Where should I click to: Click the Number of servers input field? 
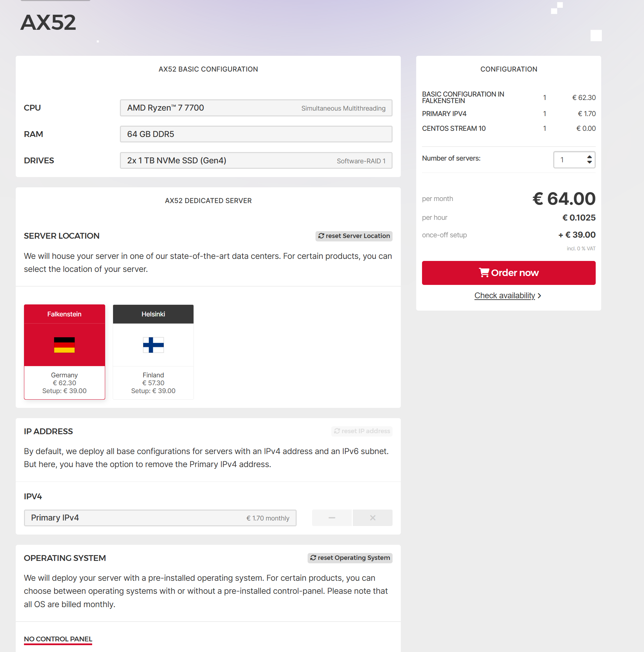point(574,160)
